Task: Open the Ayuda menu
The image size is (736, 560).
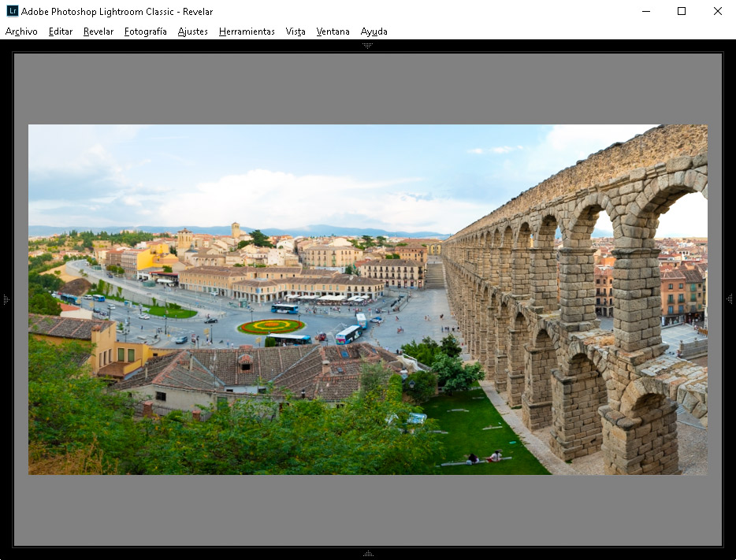Action: (x=374, y=32)
